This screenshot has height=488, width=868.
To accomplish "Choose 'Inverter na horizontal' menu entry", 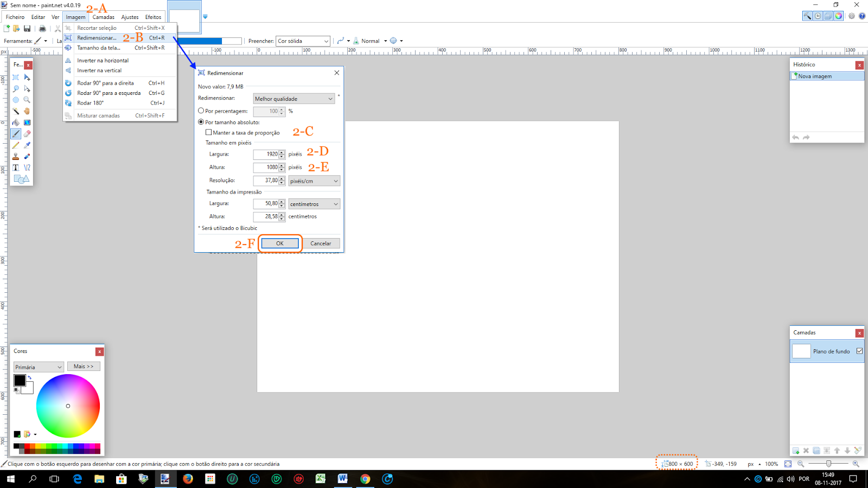I will pos(120,60).
